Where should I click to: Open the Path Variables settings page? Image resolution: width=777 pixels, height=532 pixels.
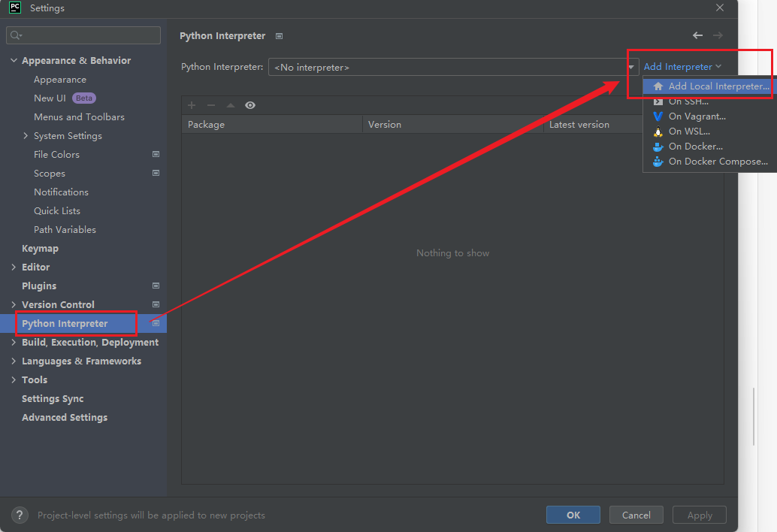(x=65, y=229)
